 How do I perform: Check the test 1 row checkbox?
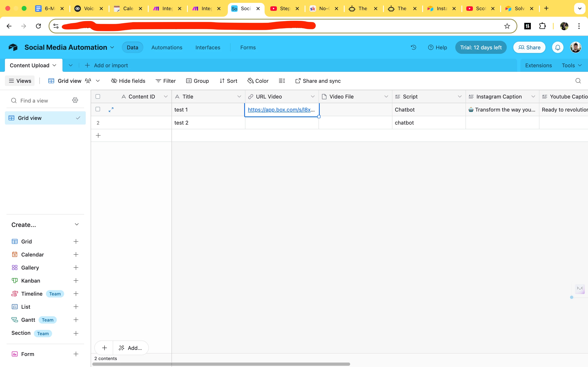pyautogui.click(x=98, y=109)
